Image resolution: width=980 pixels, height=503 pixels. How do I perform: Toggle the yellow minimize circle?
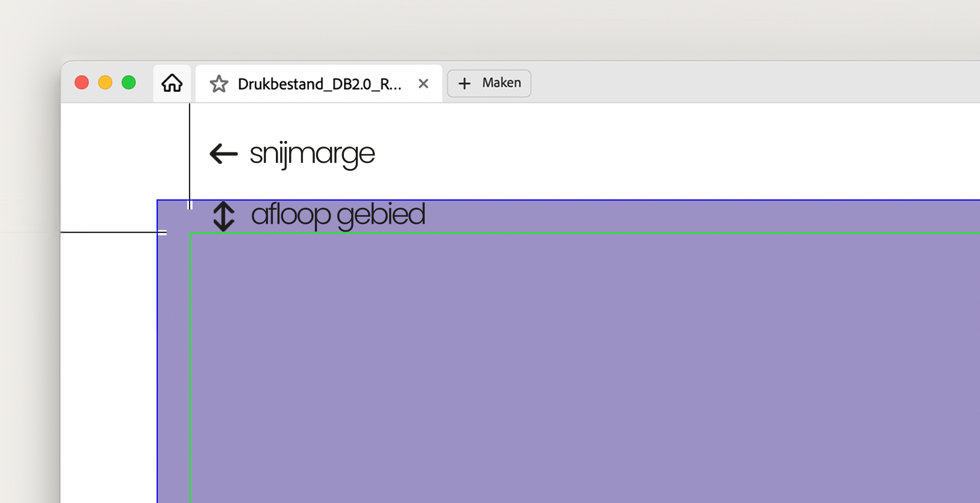(x=105, y=82)
